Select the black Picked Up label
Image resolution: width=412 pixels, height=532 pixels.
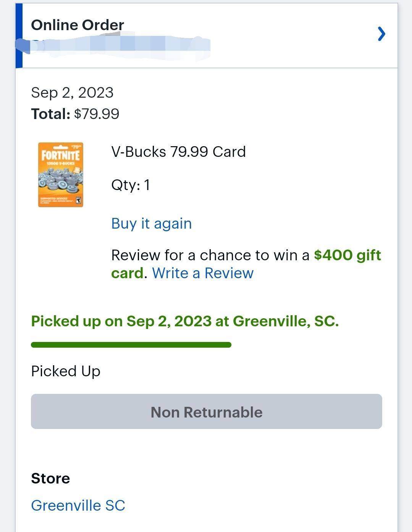(x=66, y=371)
